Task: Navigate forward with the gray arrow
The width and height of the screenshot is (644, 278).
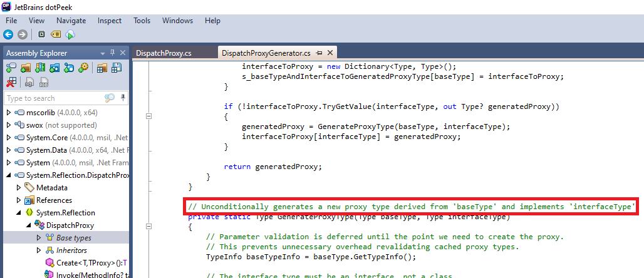Action: coord(22,34)
